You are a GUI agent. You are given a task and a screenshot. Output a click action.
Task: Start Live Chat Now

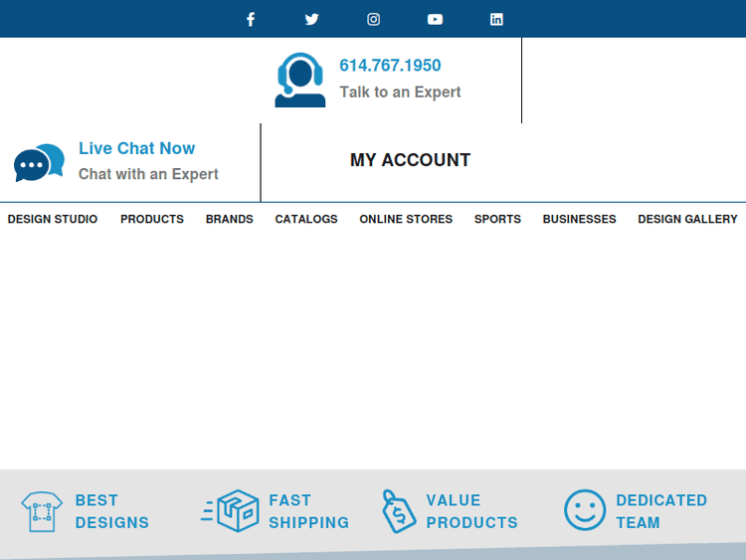pos(136,148)
